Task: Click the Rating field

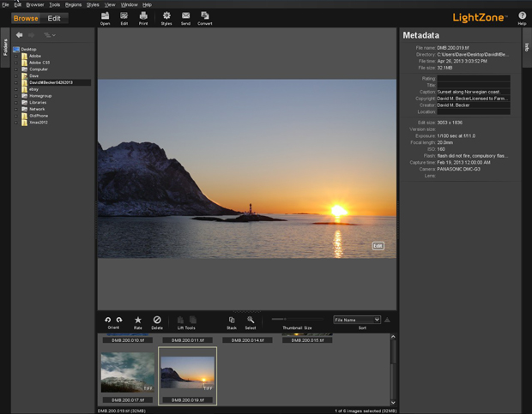Action: [x=474, y=79]
